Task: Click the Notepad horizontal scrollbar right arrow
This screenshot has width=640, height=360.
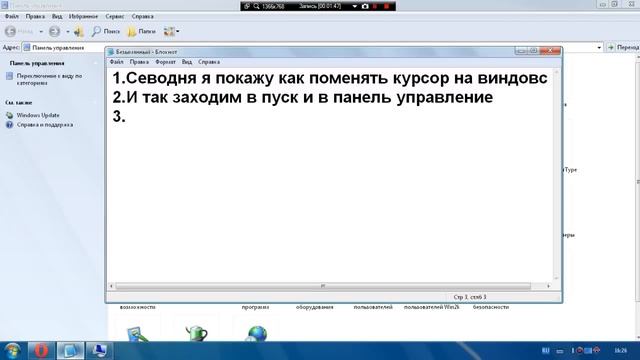Action: click(548, 286)
